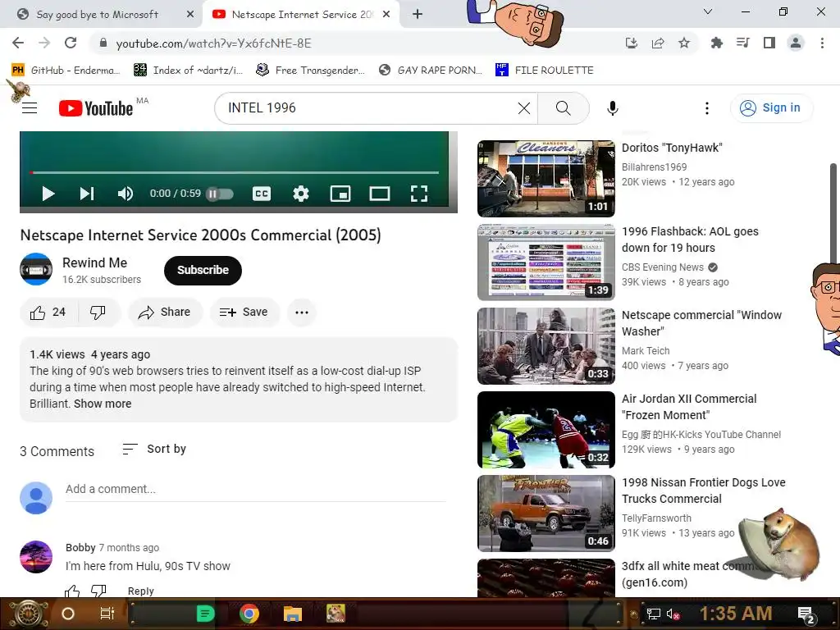Go forward in browser history
840x630 pixels.
[44, 43]
